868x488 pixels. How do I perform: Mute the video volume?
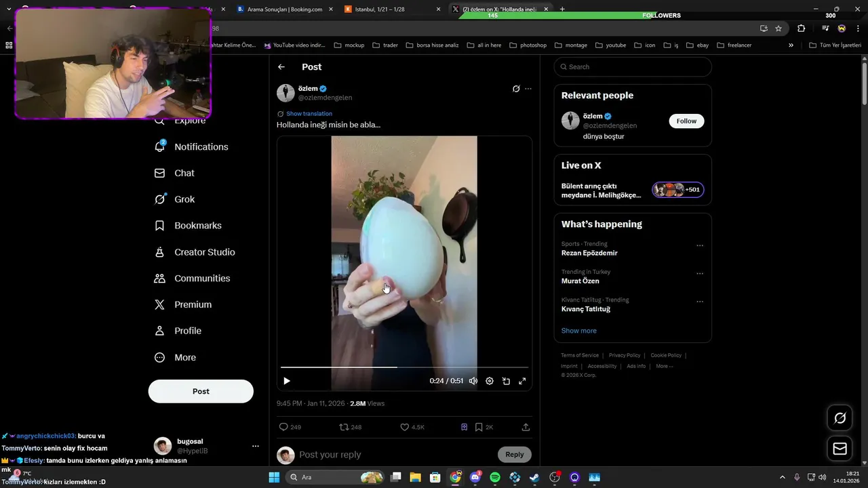473,381
